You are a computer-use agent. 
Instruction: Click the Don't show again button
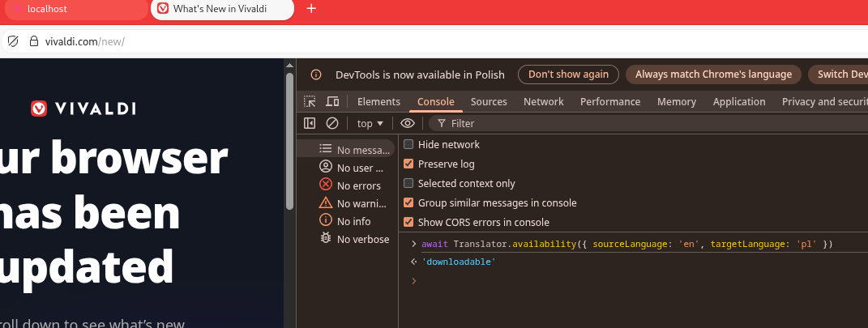click(567, 75)
